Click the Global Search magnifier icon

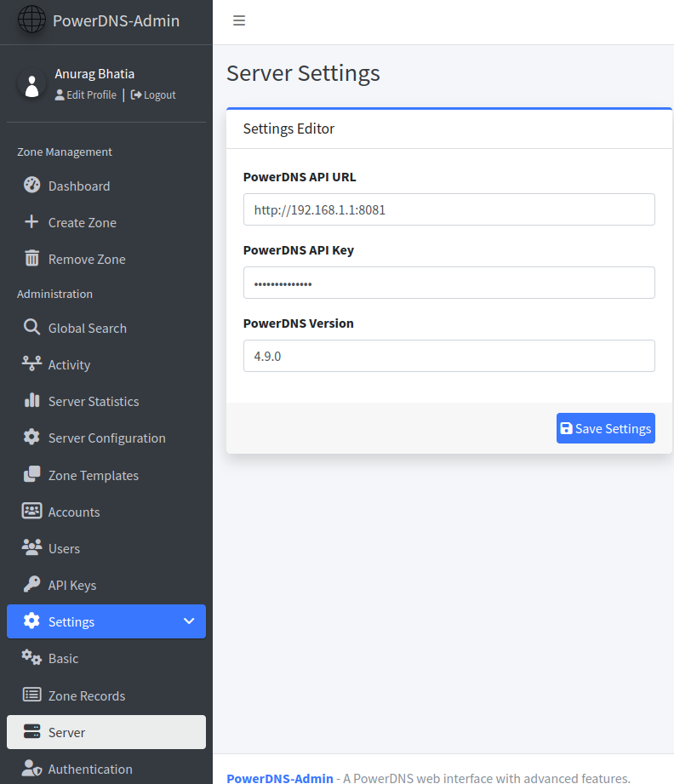point(31,327)
